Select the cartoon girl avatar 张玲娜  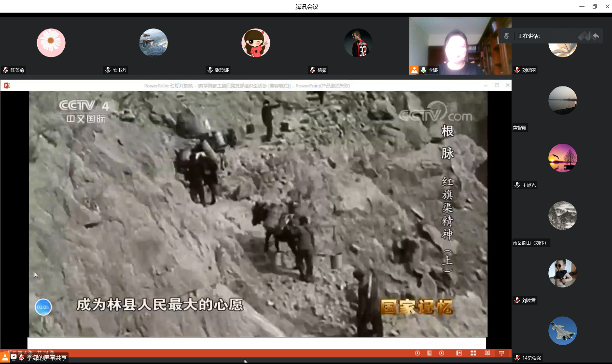click(256, 43)
